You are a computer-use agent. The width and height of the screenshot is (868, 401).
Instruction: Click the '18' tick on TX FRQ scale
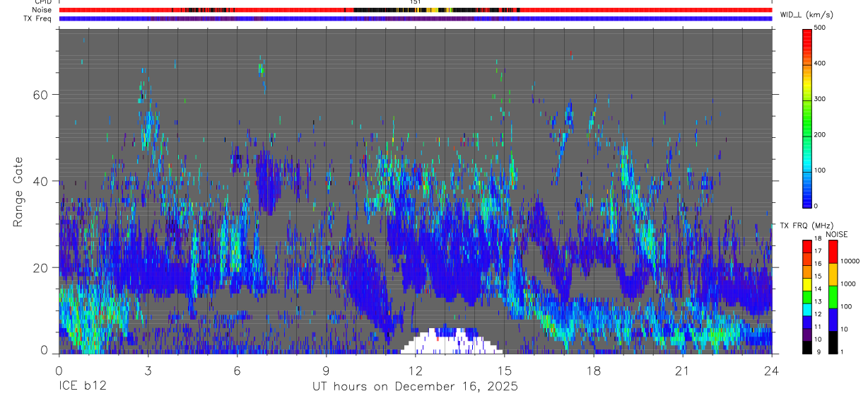818,240
